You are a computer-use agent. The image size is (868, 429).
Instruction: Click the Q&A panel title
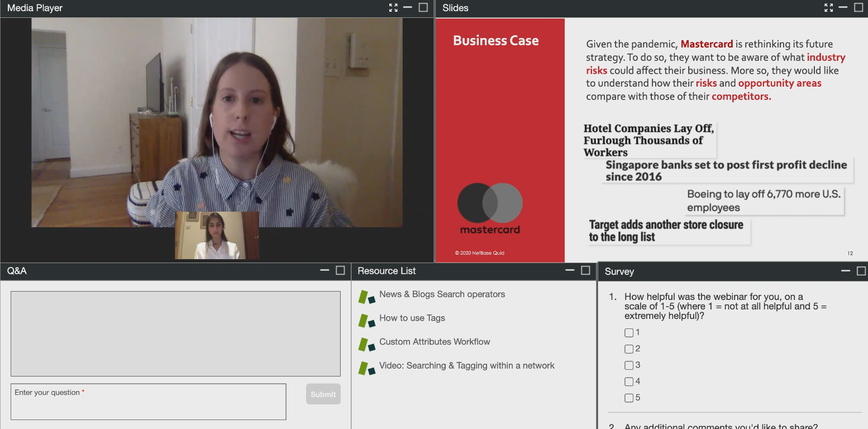17,271
